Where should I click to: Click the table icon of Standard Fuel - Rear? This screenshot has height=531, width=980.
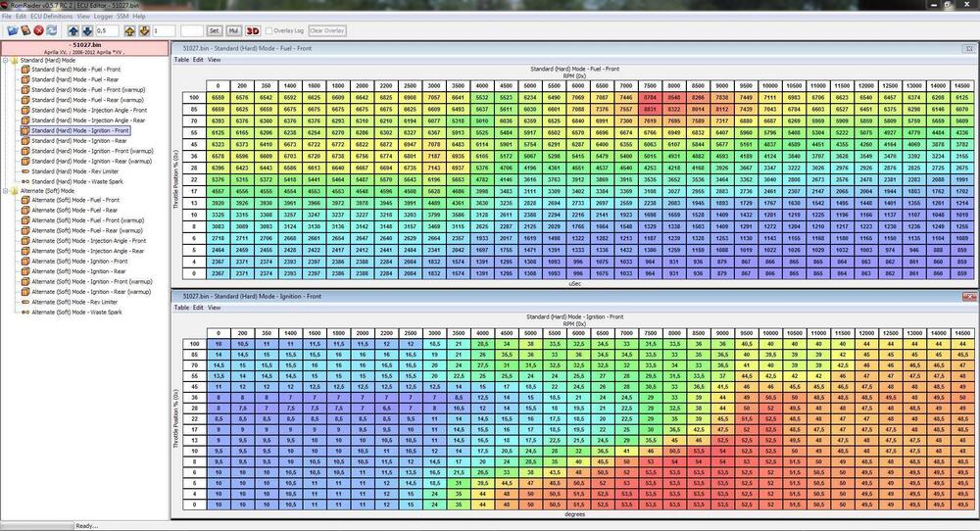25,79
